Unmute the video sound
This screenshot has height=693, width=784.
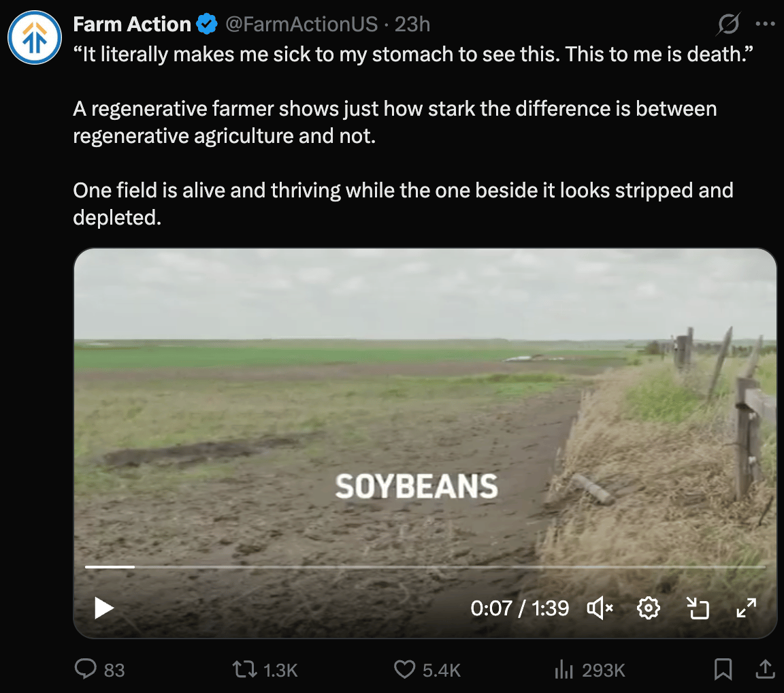tap(600, 608)
